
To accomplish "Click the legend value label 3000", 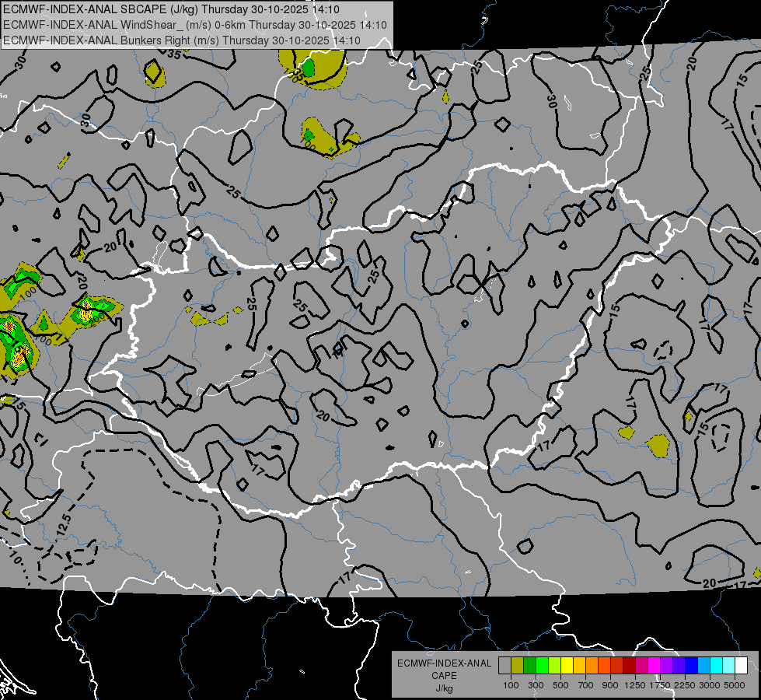I will [710, 685].
